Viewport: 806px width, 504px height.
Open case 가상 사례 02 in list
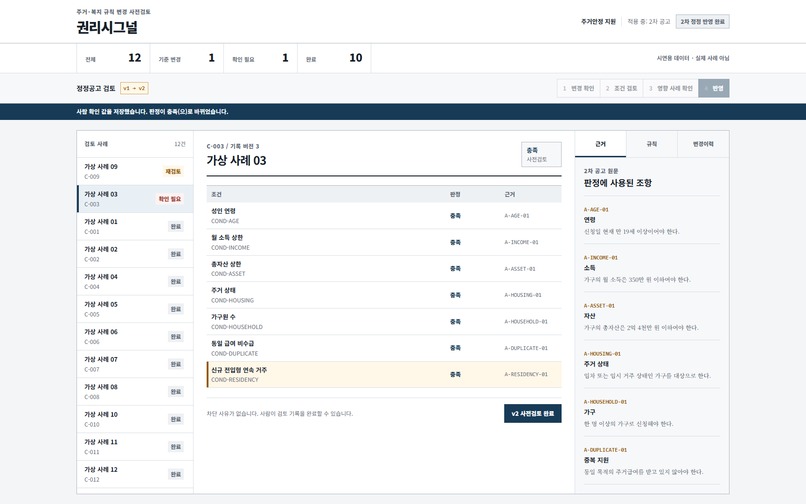tap(135, 254)
